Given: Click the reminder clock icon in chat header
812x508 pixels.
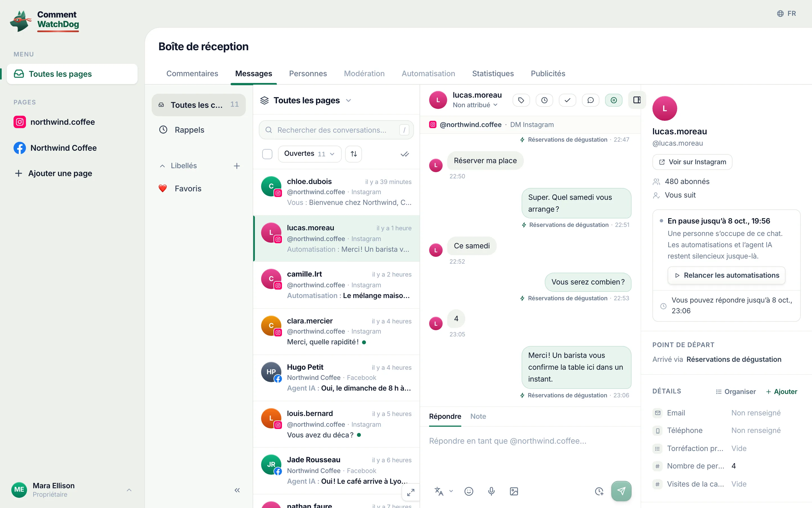Looking at the screenshot, I should pyautogui.click(x=544, y=100).
